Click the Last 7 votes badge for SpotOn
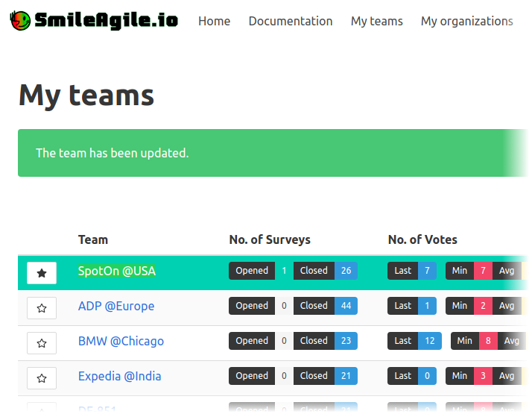The width and height of the screenshot is (532, 414). 412,271
